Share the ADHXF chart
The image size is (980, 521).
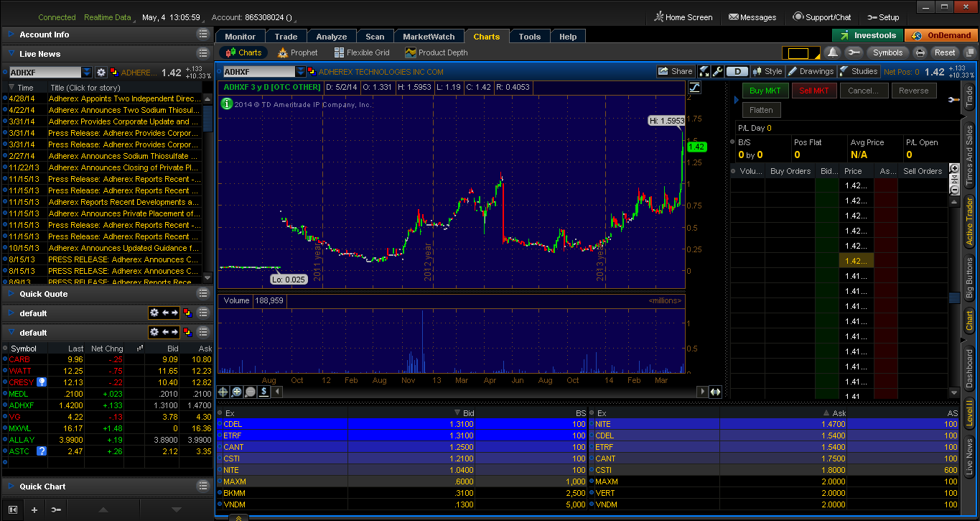pyautogui.click(x=676, y=71)
